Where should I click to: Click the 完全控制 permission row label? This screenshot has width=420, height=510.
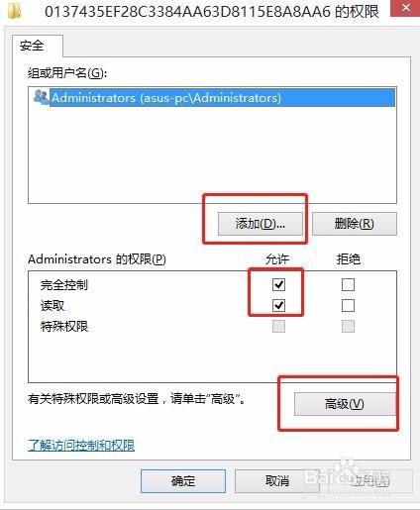64,285
